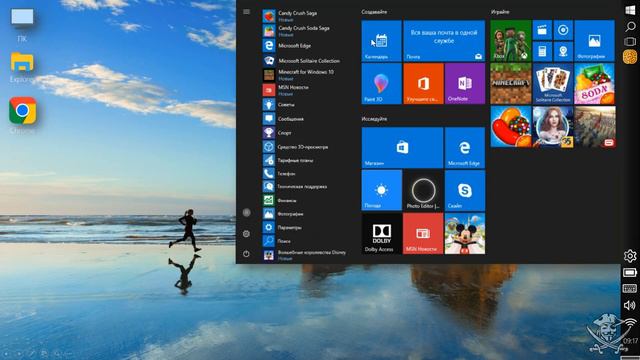Viewport: 640px width, 360px height.
Task: Open the Xbox tile
Action: 511,41
